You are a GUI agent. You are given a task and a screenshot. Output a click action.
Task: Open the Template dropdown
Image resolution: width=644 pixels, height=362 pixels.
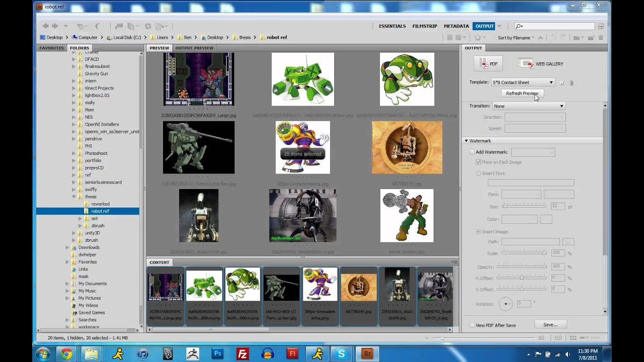tap(523, 82)
